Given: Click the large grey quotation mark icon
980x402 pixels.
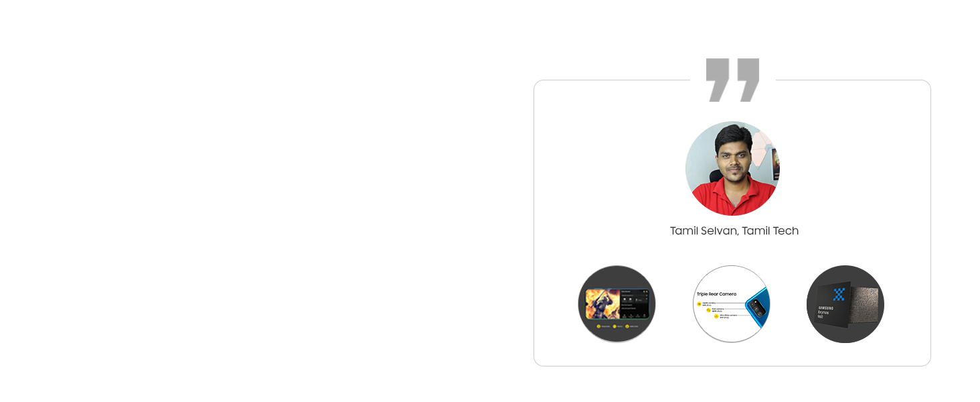Looking at the screenshot, I should (732, 80).
